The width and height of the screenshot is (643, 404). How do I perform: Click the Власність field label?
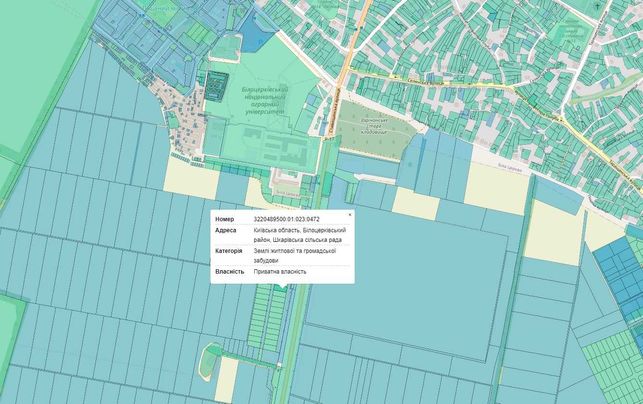pyautogui.click(x=227, y=272)
